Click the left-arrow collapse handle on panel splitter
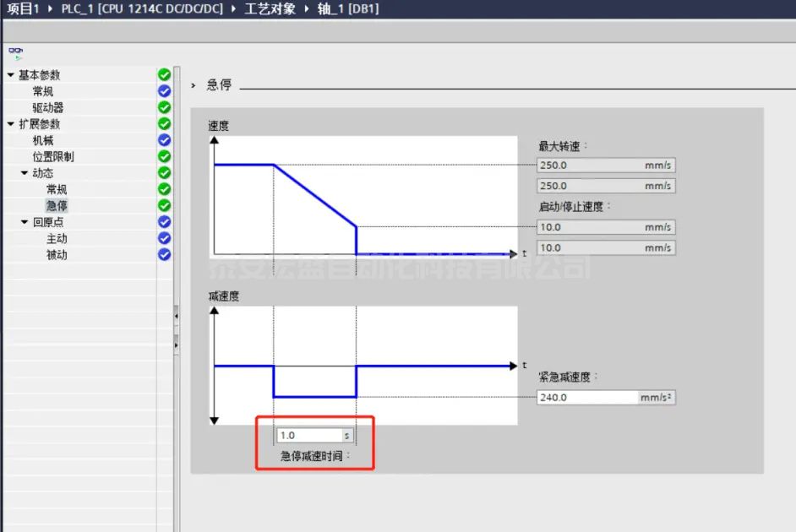The height and width of the screenshot is (532, 796). [176, 317]
